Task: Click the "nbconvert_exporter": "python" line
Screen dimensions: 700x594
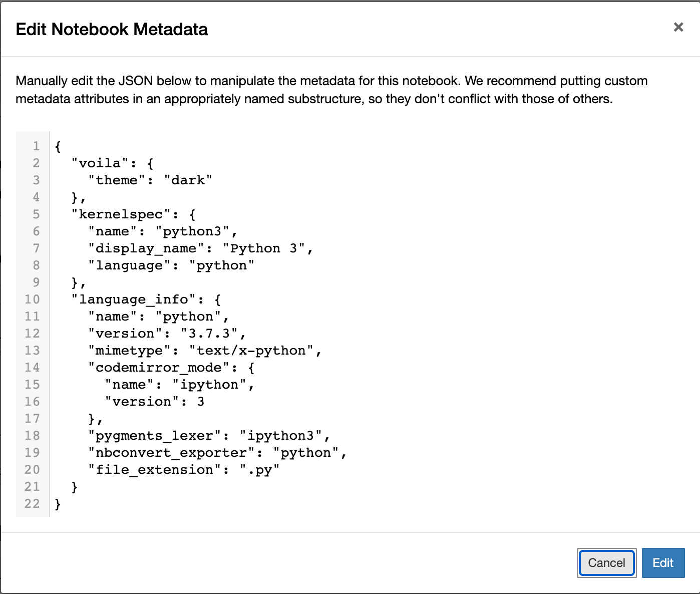Action: [218, 453]
